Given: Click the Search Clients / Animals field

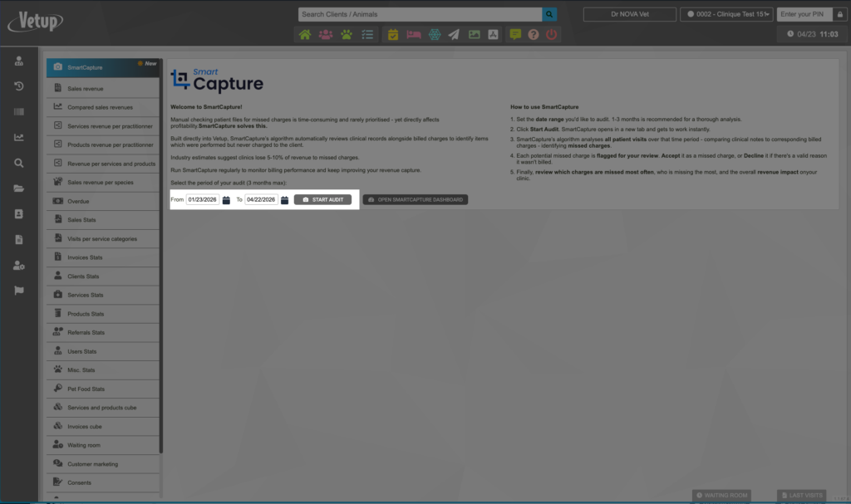Looking at the screenshot, I should tap(420, 14).
